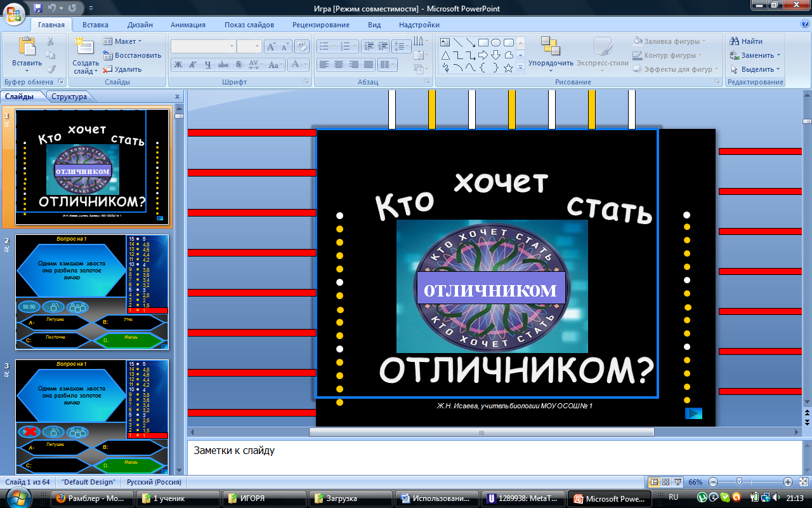Click the zoom in plus button
Image resolution: width=812 pixels, height=508 pixels.
[x=787, y=482]
